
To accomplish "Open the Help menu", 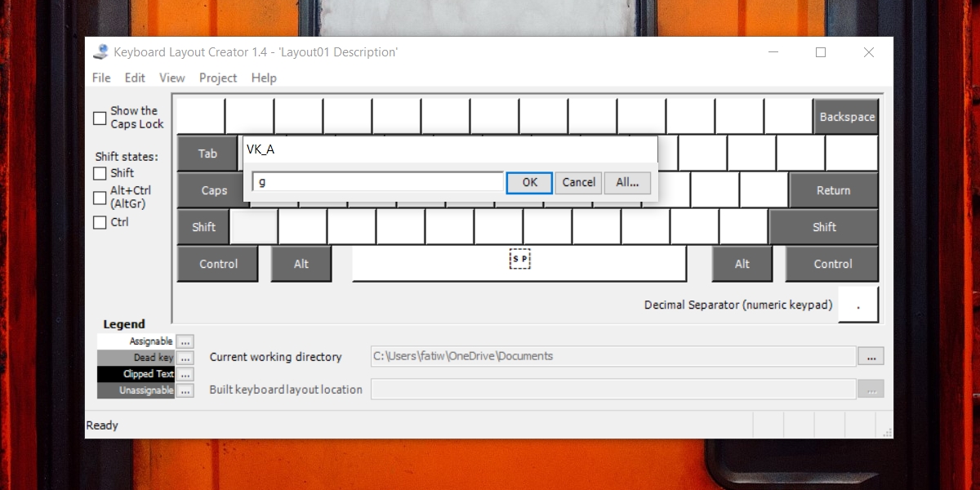I will 264,78.
